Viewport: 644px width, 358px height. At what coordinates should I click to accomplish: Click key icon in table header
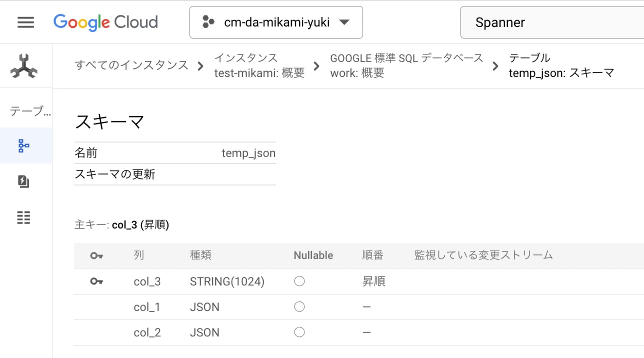pyautogui.click(x=97, y=256)
